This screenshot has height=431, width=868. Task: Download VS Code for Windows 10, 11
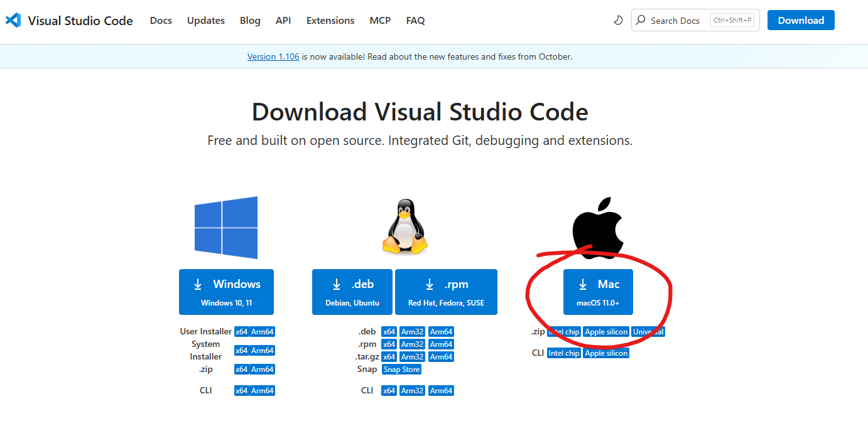[x=226, y=292]
